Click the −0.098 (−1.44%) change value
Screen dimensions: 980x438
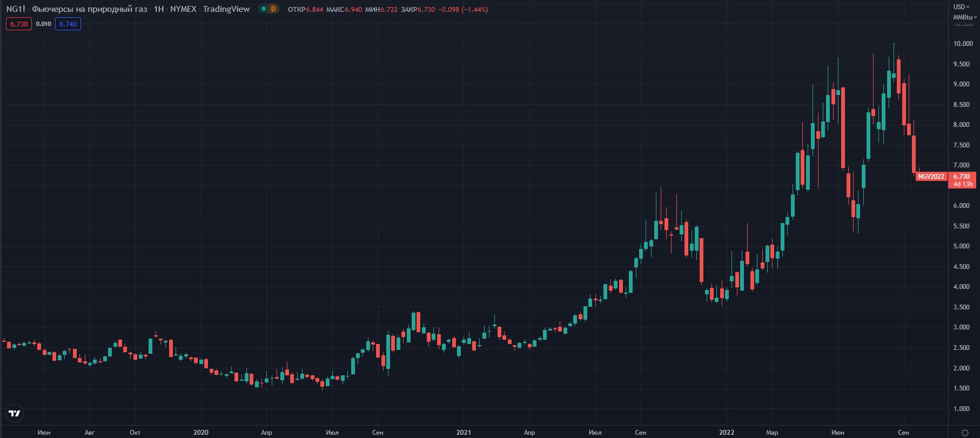[462, 9]
